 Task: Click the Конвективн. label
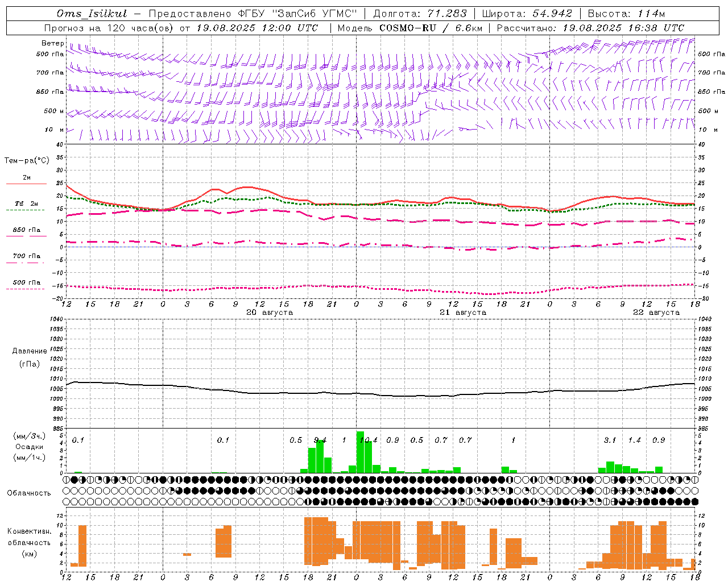29,531
